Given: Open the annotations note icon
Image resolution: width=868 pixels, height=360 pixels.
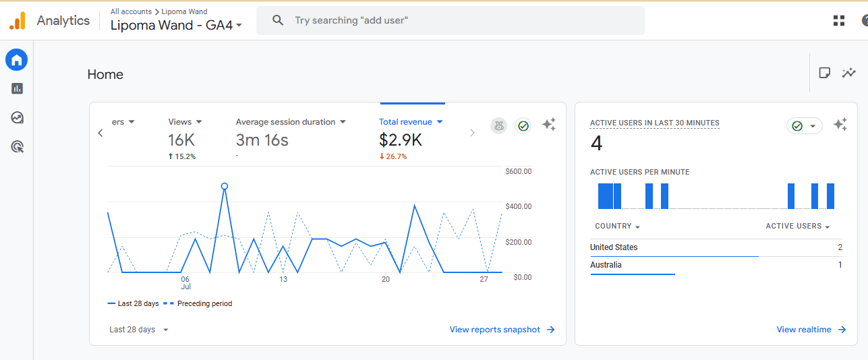Looking at the screenshot, I should [824, 73].
